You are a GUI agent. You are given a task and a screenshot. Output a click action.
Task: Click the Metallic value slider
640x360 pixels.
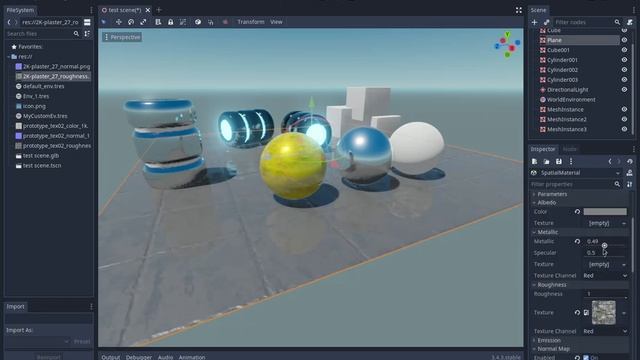coord(605,242)
